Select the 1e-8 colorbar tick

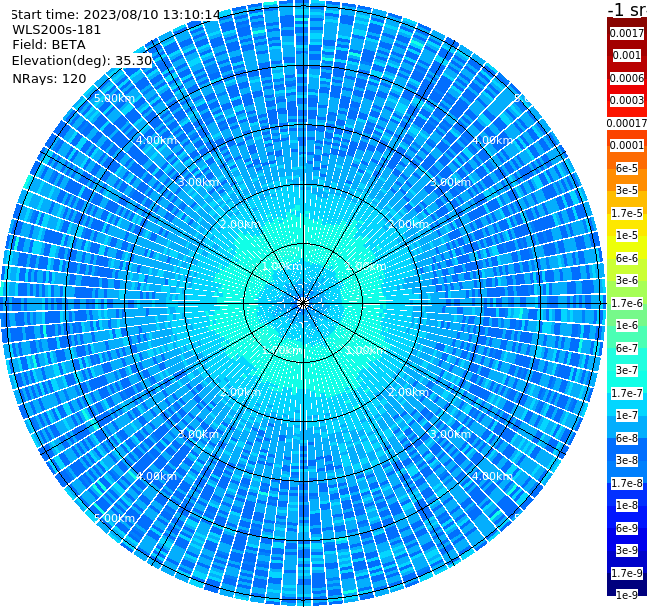[627, 505]
